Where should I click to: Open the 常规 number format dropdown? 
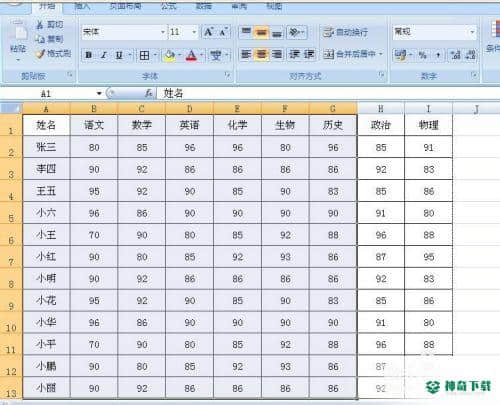click(x=472, y=32)
